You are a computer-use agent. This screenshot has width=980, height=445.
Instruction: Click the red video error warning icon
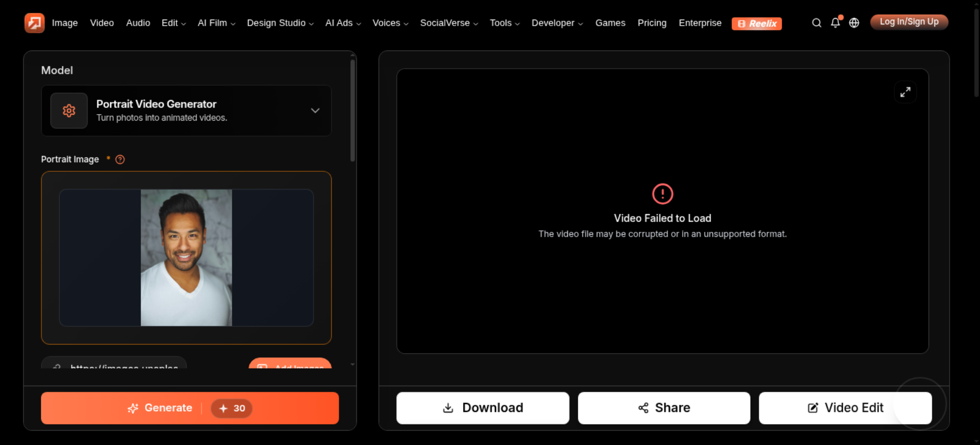tap(662, 194)
